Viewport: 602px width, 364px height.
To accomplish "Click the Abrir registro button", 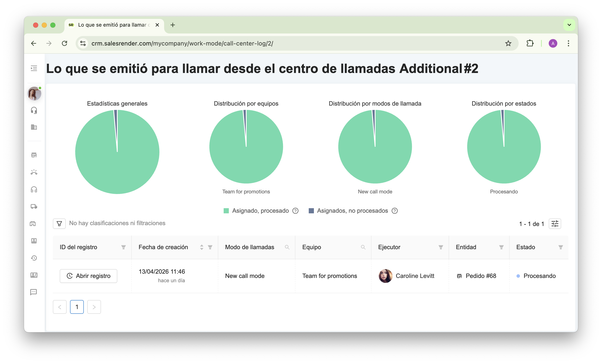I will pos(89,276).
